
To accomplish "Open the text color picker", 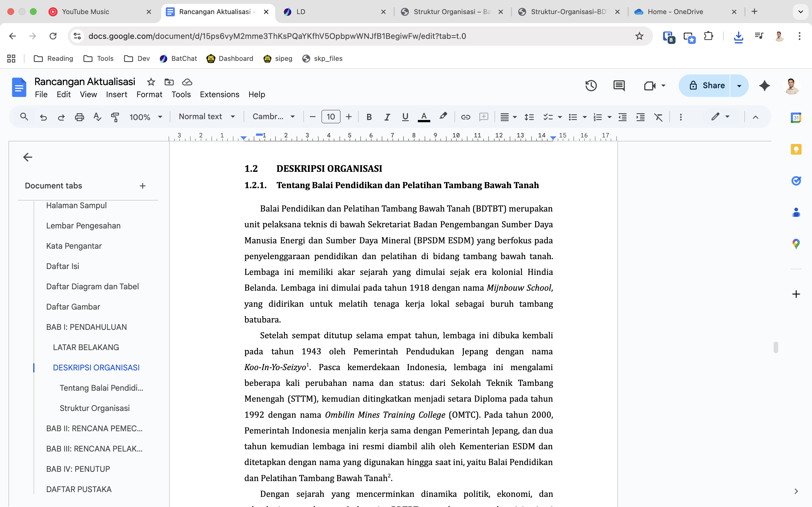I will 424,117.
